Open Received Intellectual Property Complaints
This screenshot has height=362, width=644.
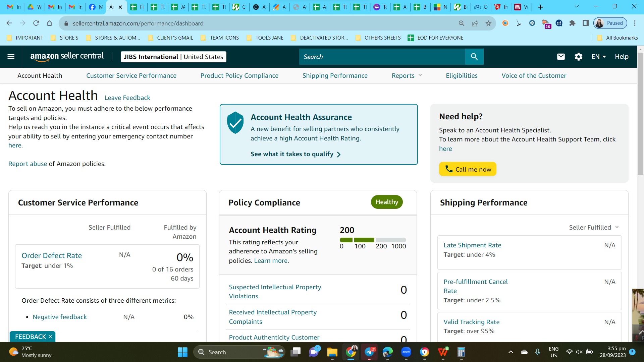coord(273,317)
